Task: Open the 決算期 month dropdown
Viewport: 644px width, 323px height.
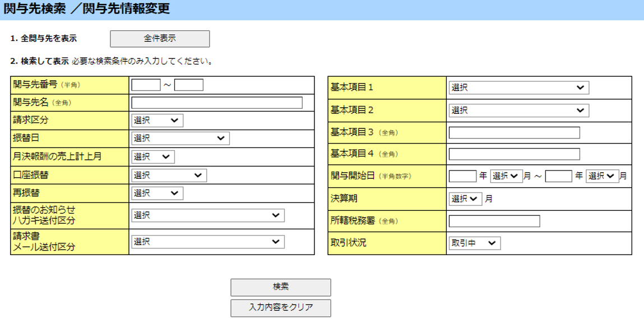Action: coord(465,199)
